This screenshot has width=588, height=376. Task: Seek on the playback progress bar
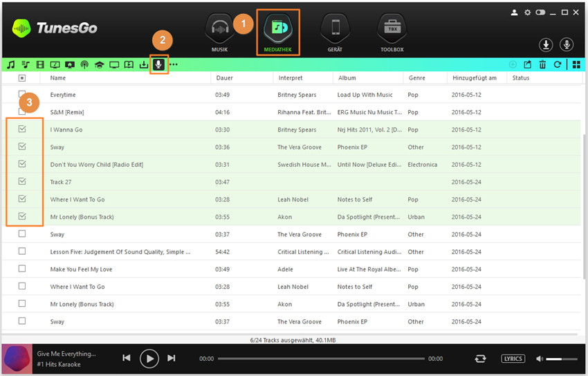321,359
